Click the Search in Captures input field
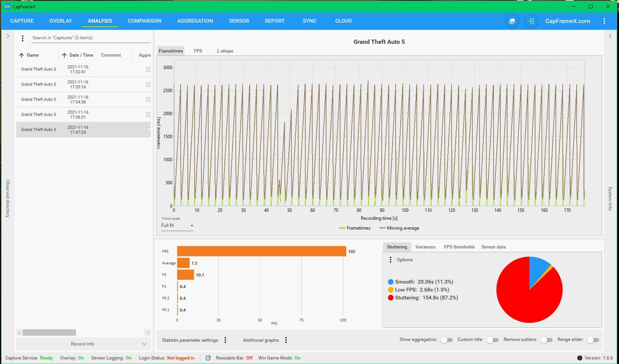This screenshot has width=619, height=364. tap(91, 38)
